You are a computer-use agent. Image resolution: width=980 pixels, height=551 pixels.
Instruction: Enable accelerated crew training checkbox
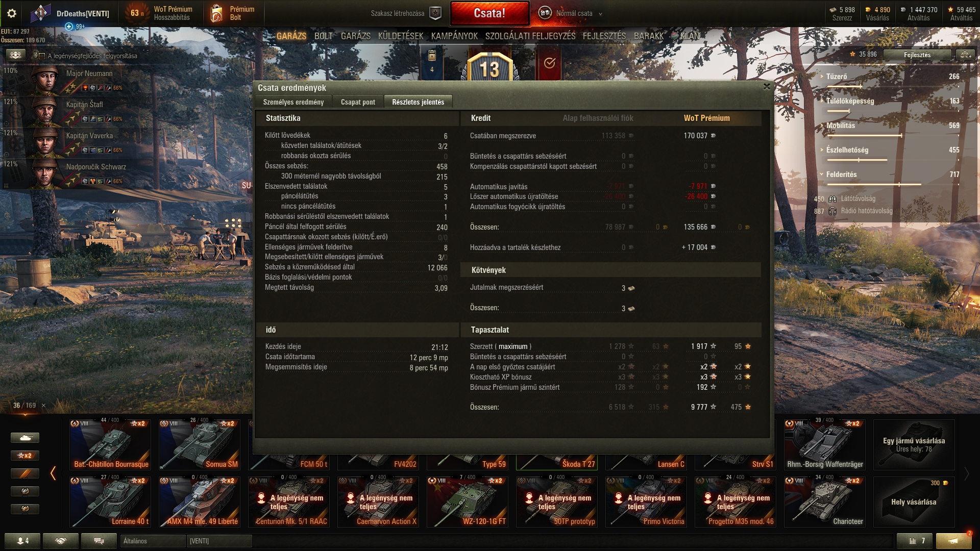point(42,56)
